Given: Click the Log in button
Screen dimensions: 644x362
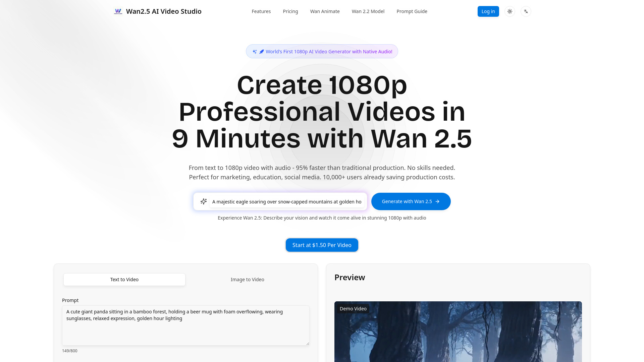Looking at the screenshot, I should pyautogui.click(x=488, y=11).
